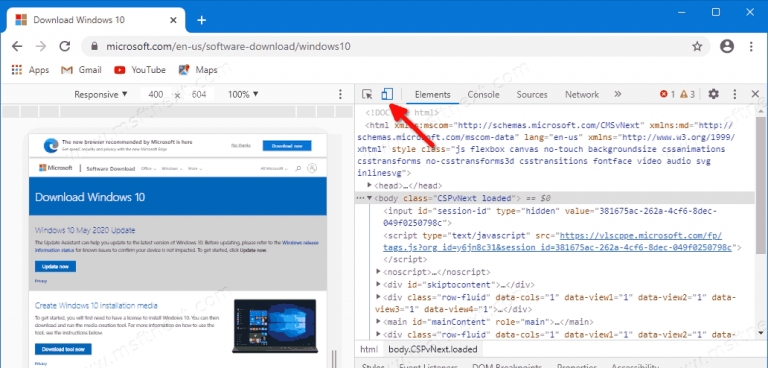
Task: Open the body node actions ellipsis
Action: [x=360, y=198]
